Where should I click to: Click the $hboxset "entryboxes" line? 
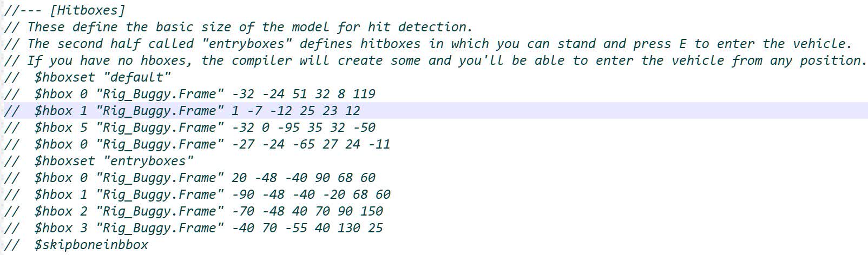[x=114, y=161]
